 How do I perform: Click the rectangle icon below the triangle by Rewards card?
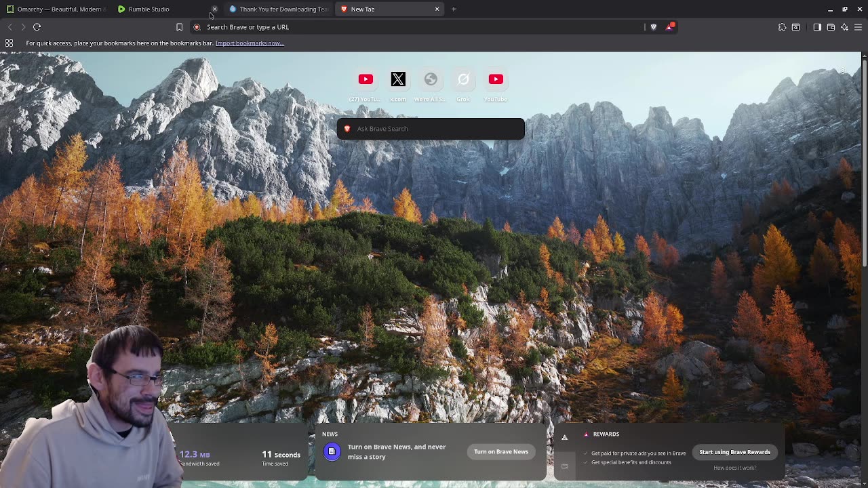564,466
